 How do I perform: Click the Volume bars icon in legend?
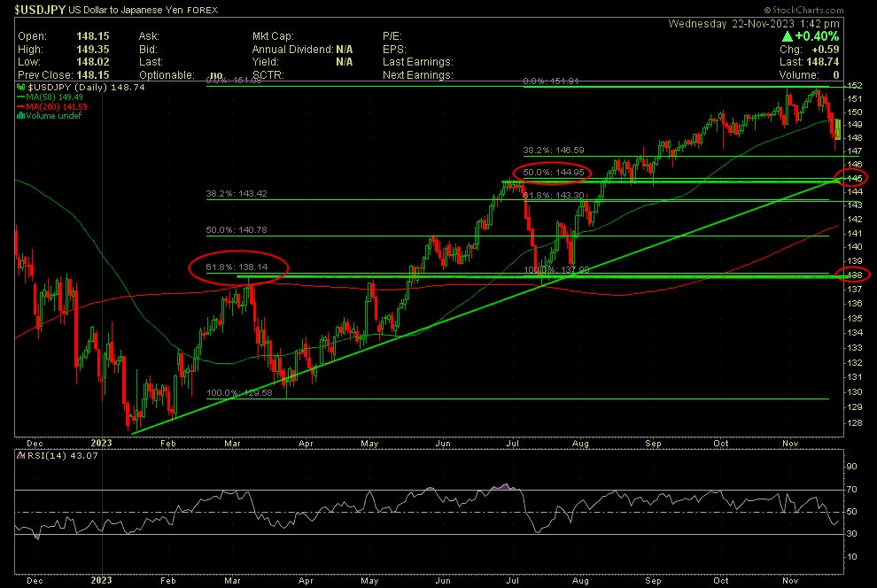tap(20, 116)
